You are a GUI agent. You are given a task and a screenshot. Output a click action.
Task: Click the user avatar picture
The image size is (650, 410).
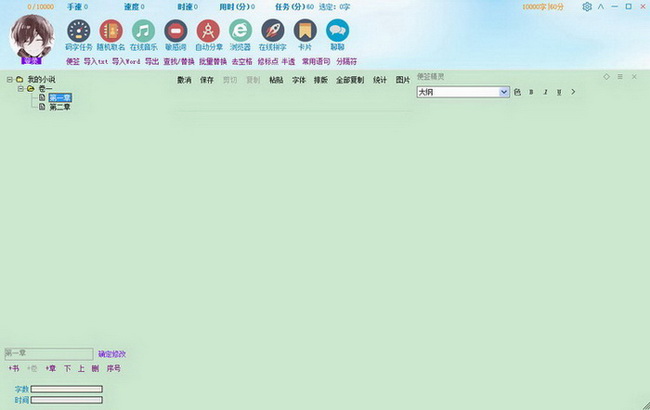32,36
